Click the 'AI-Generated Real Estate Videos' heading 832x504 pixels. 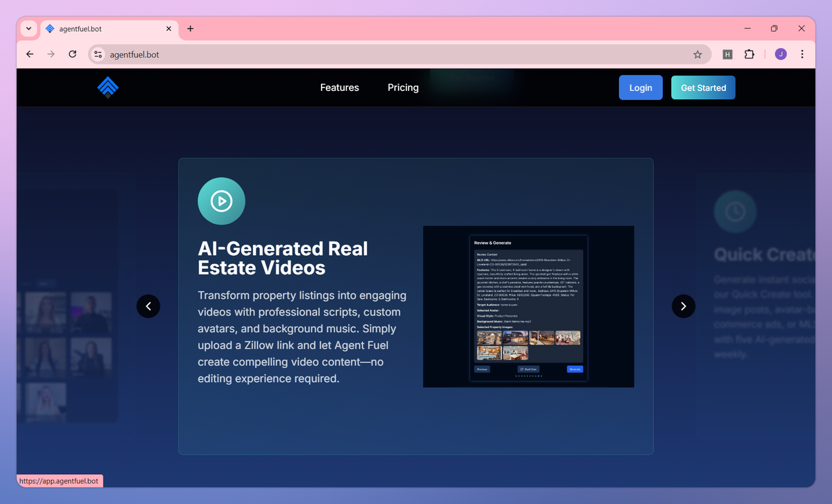283,258
